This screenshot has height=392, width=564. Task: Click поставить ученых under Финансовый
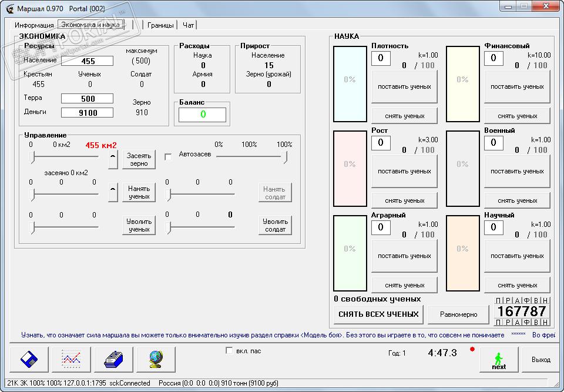pos(517,86)
